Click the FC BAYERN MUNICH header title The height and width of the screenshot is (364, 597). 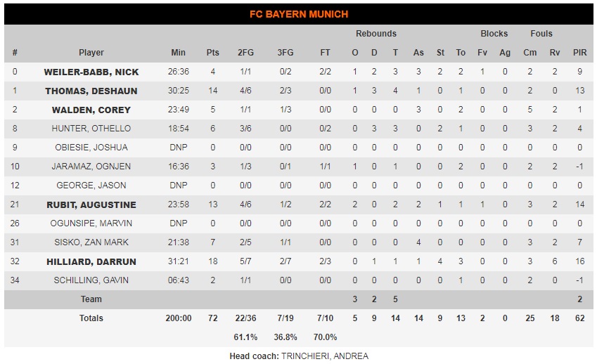pyautogui.click(x=299, y=15)
